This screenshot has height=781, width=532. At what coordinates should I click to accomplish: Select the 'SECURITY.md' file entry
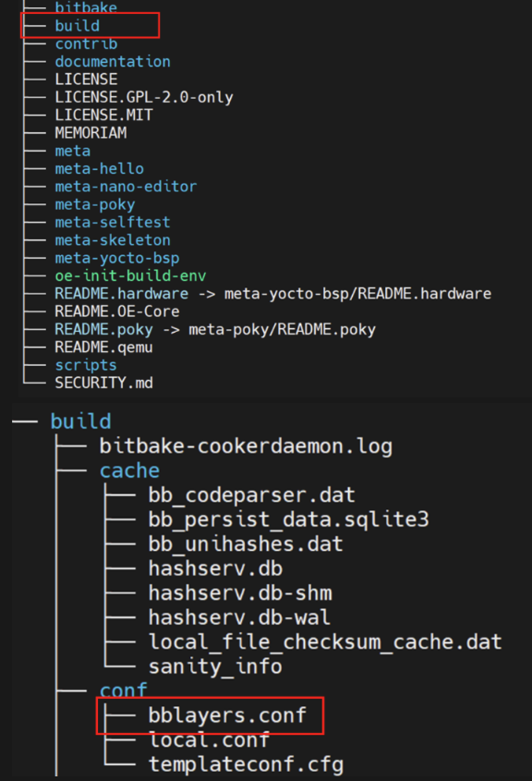103,383
